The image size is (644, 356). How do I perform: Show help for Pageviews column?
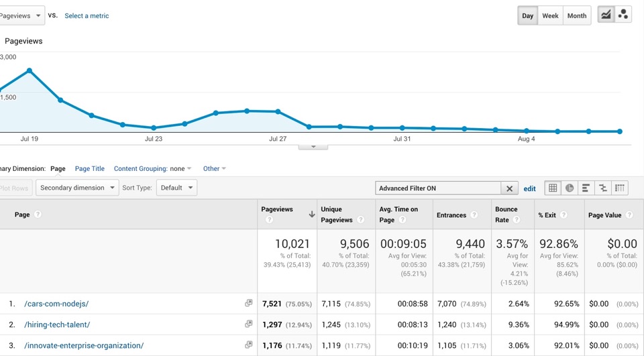269,220
